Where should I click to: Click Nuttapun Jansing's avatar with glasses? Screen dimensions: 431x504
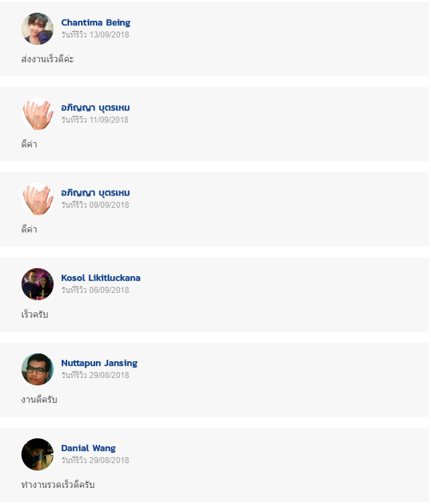(38, 369)
